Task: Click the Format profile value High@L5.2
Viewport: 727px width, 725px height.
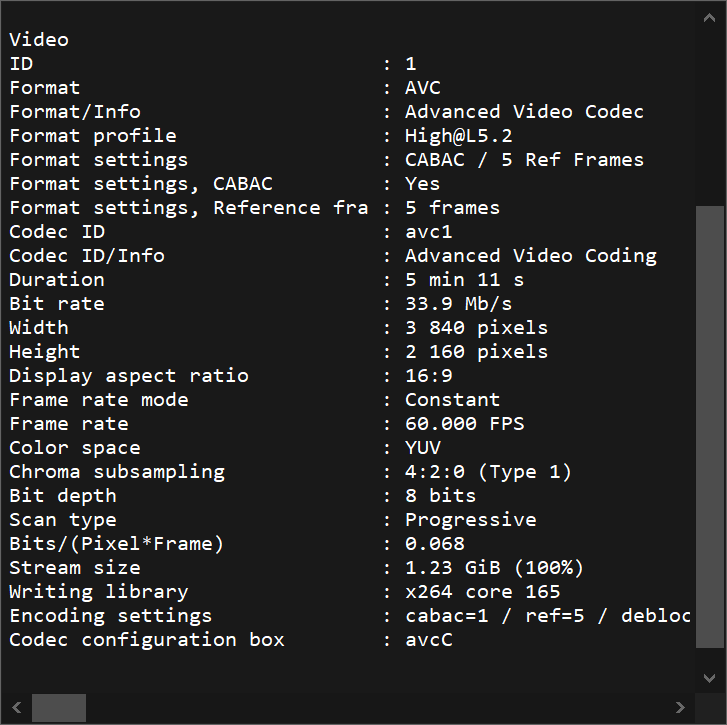Action: pos(458,136)
